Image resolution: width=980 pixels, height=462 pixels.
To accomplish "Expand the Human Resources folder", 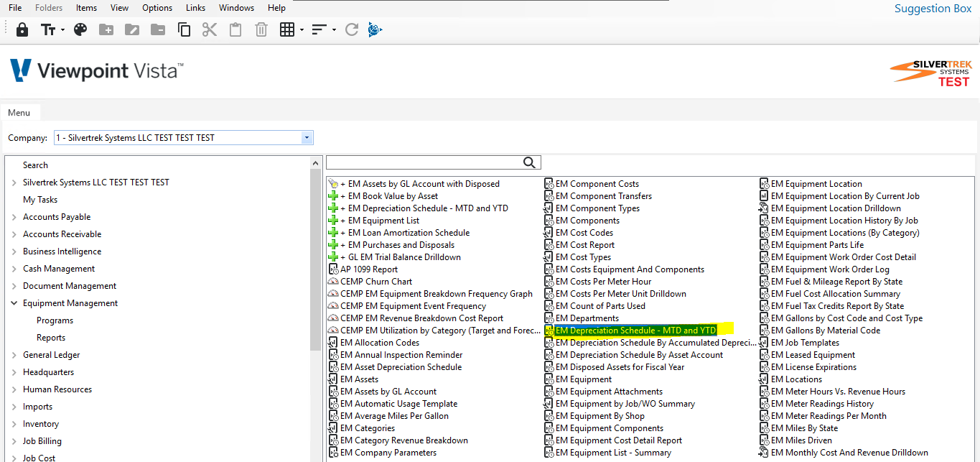I will click(x=14, y=389).
